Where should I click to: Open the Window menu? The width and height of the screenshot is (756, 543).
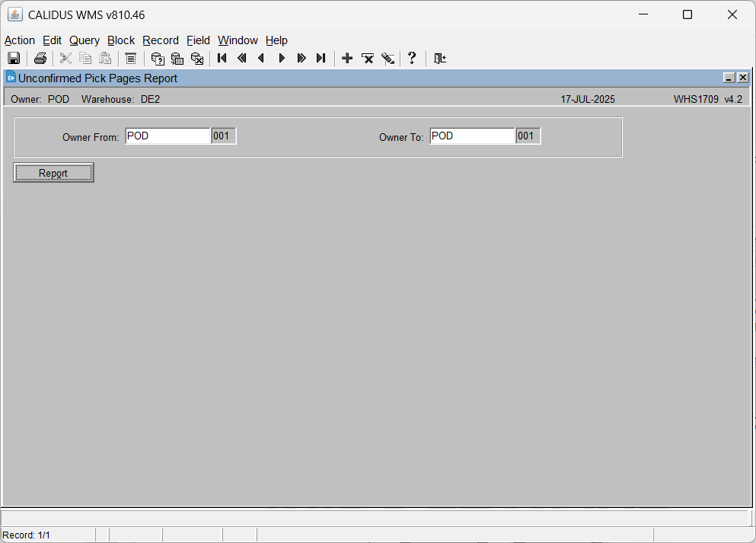(238, 40)
